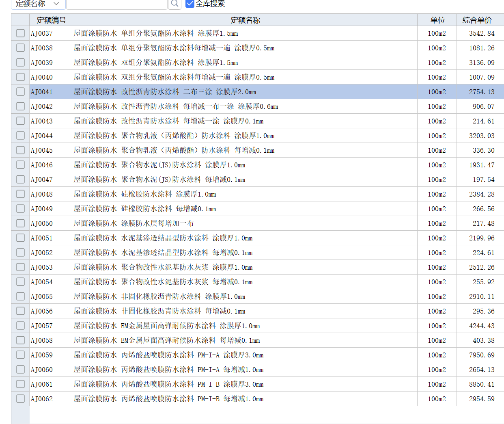The image size is (504, 424).
Task: Check the box beside AJ0050
Action: tap(20, 223)
